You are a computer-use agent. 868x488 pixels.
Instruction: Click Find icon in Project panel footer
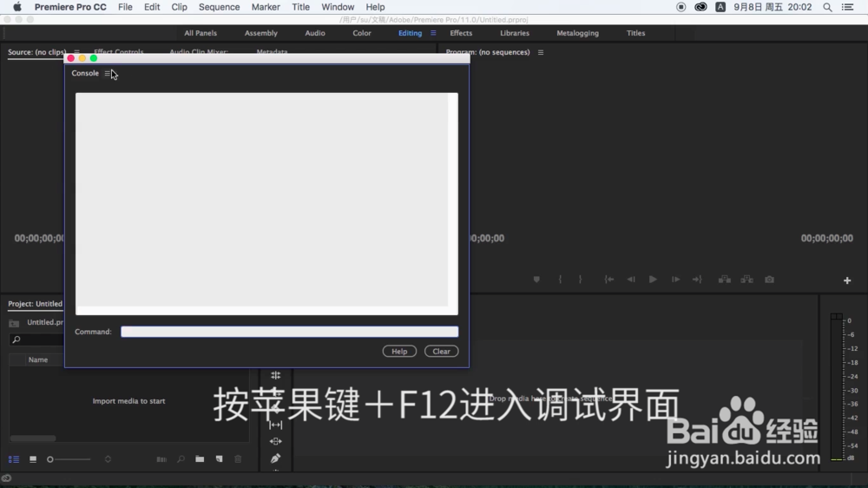point(181,459)
